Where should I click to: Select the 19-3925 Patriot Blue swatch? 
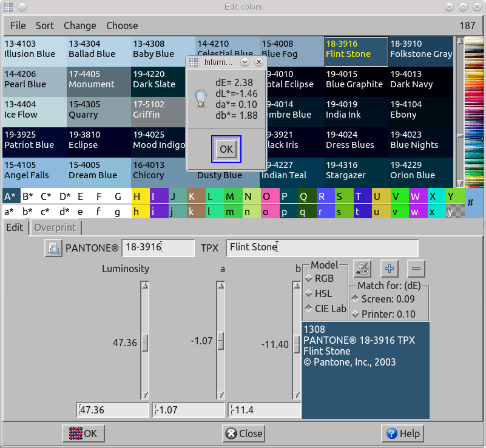point(35,142)
